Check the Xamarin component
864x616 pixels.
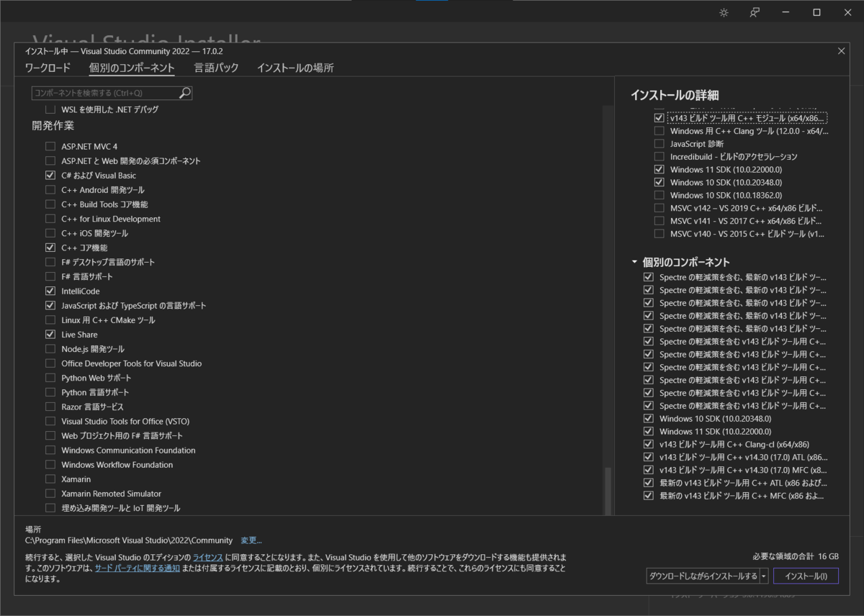point(50,479)
